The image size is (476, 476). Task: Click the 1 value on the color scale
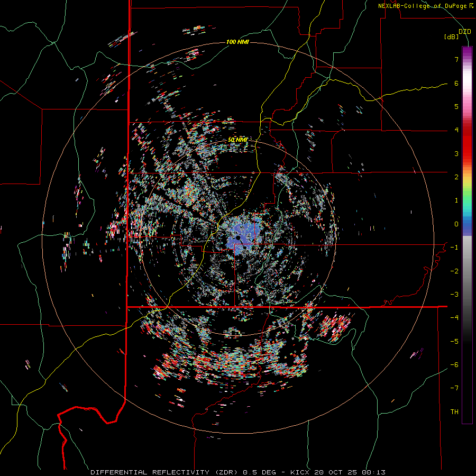456,200
